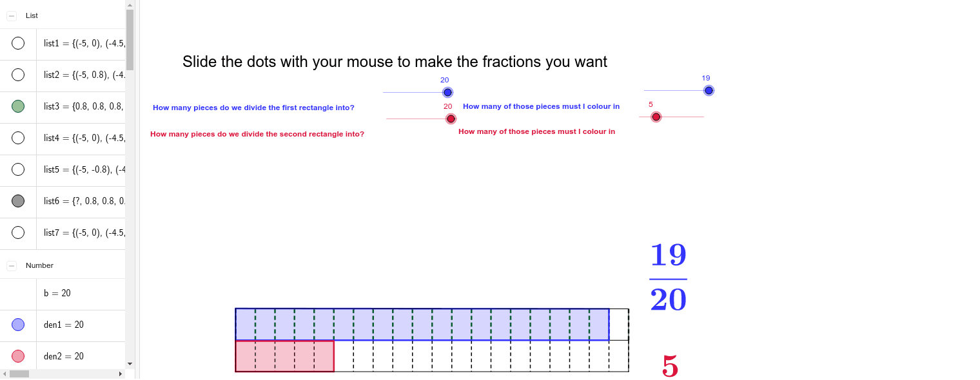
Task: Select the red denominator slider dot at 20
Action: tap(451, 119)
